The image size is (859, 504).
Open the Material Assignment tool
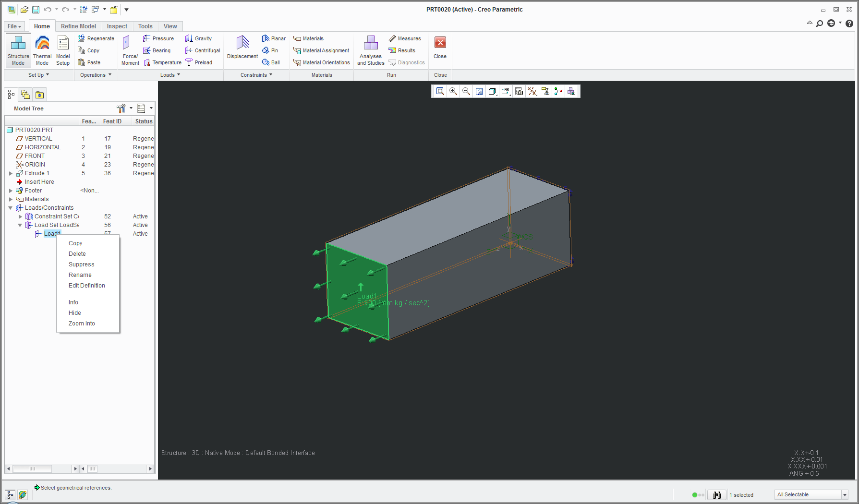[321, 50]
